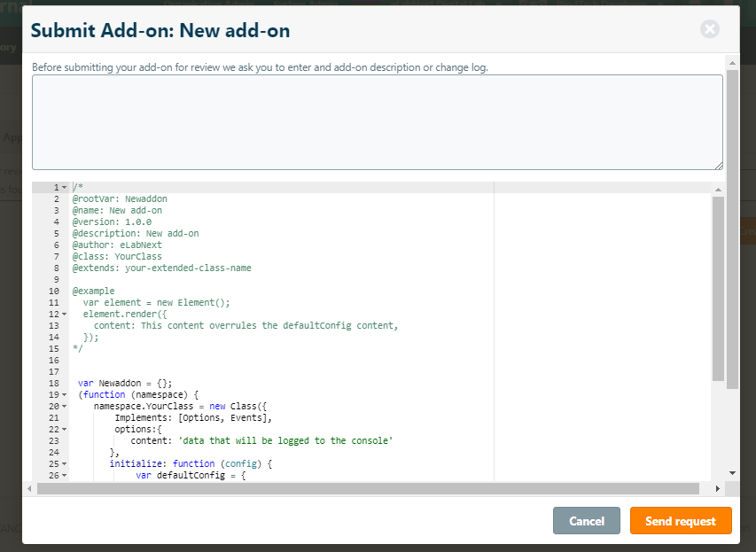The height and width of the screenshot is (552, 756).
Task: Collapse the options block at line 22
Action: click(x=64, y=429)
